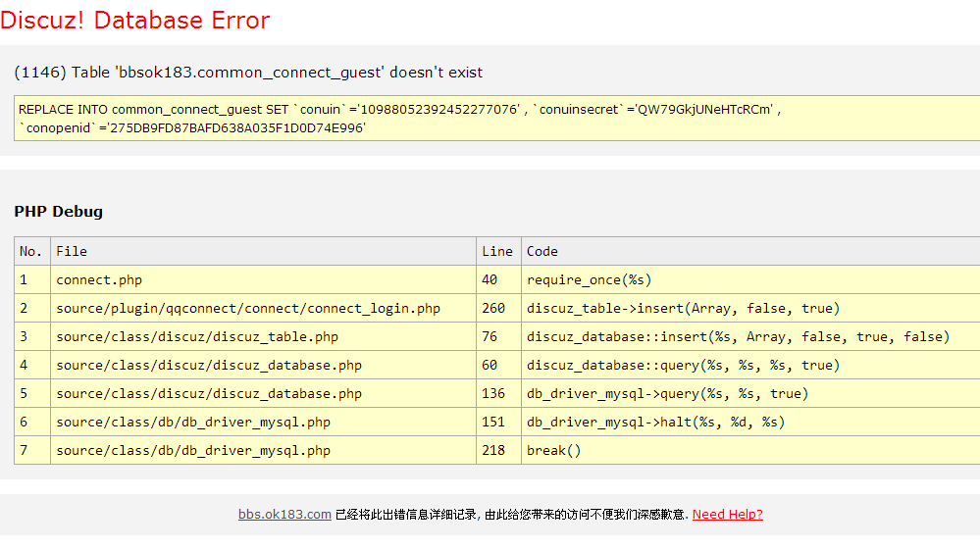Image resolution: width=980 pixels, height=549 pixels.
Task: Click the discuz_database::query code cell
Action: [x=750, y=365]
